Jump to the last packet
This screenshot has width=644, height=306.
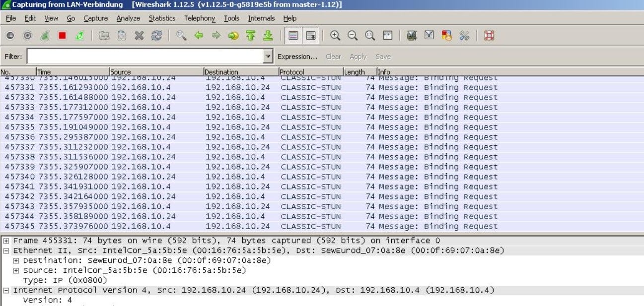268,36
